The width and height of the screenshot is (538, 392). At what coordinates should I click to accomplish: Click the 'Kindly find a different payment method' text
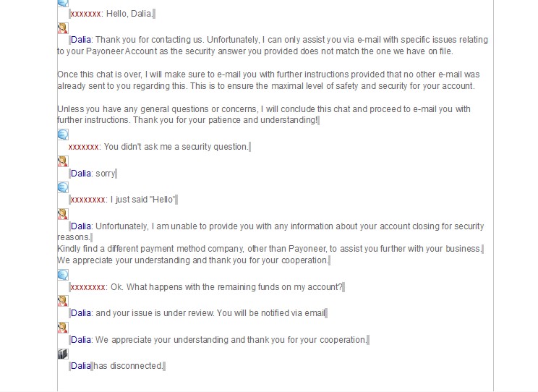[270, 249]
